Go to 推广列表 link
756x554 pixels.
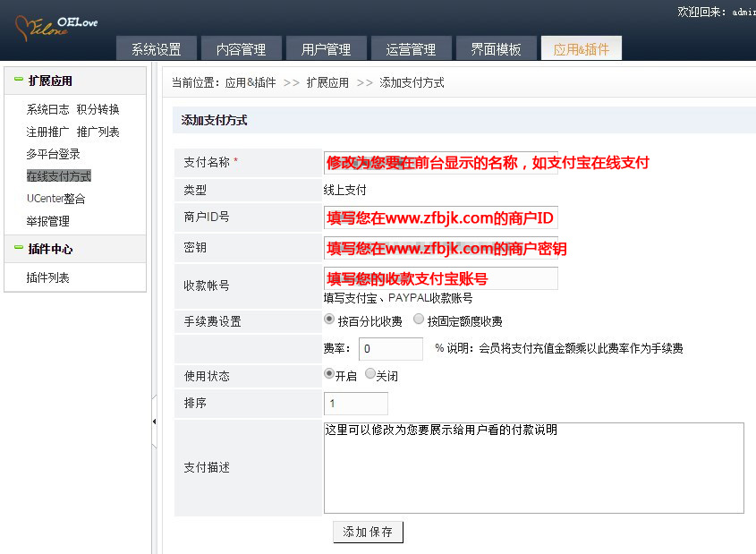(98, 132)
